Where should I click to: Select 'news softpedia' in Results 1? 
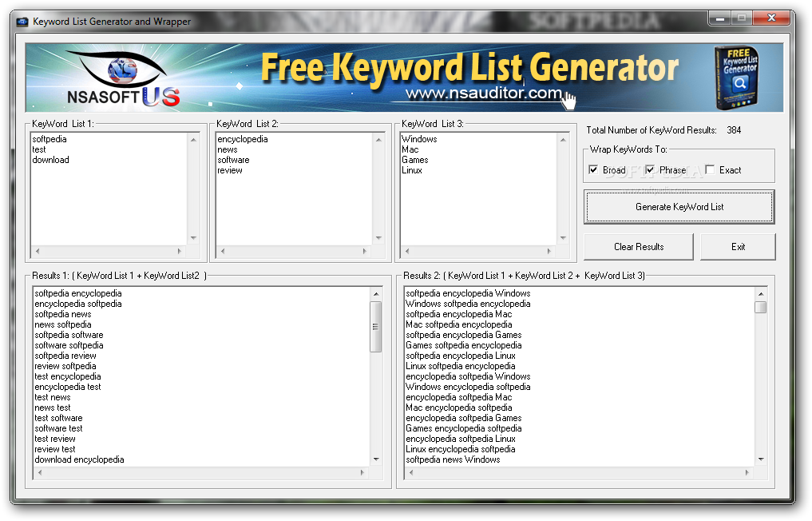click(x=62, y=324)
